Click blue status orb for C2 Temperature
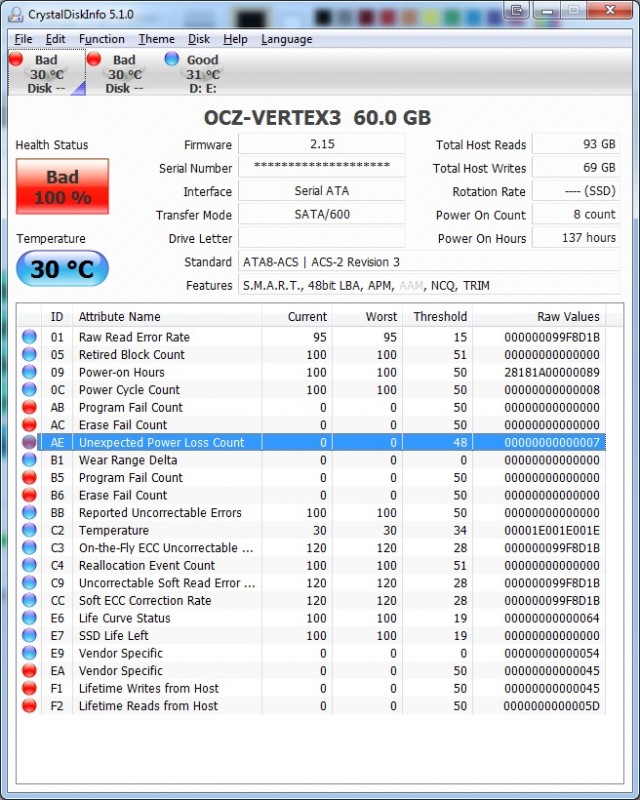640x800 pixels. tap(30, 530)
